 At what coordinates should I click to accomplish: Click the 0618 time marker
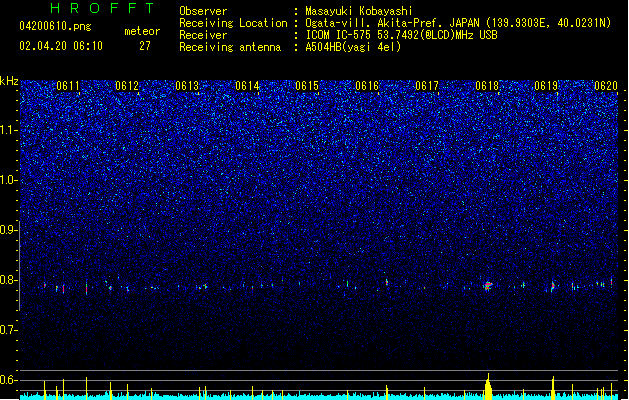(487, 86)
